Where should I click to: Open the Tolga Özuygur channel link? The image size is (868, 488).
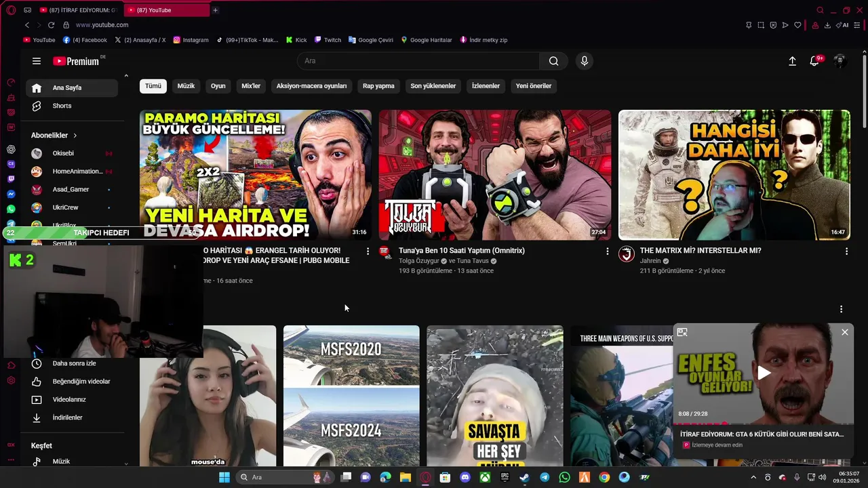(x=420, y=261)
